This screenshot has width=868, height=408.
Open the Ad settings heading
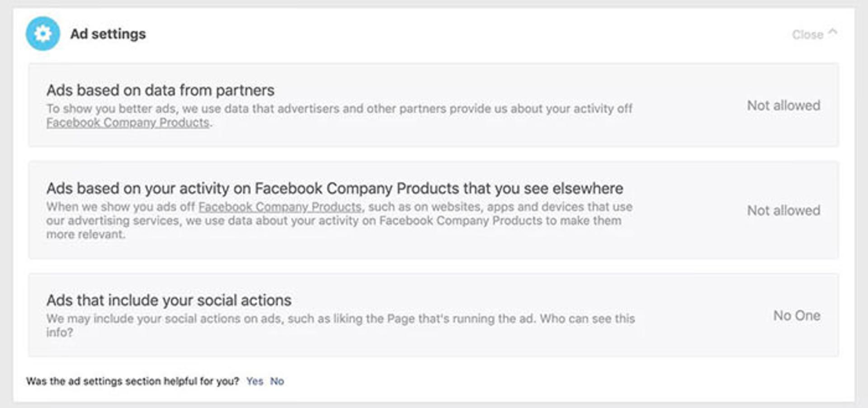108,34
